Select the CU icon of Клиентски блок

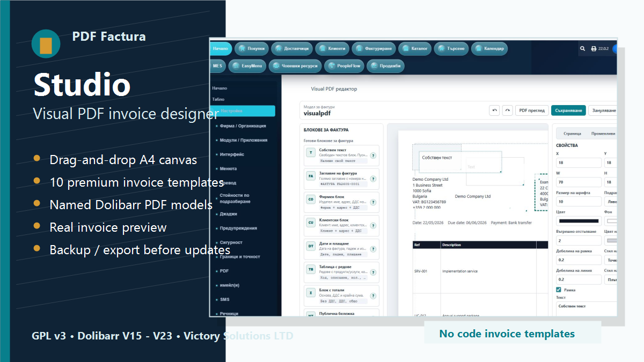point(310,222)
